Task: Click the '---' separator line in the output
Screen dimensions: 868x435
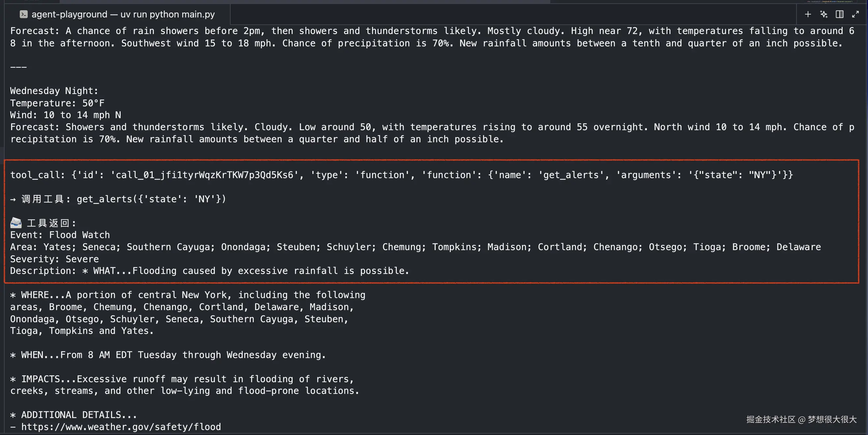Action: tap(18, 67)
